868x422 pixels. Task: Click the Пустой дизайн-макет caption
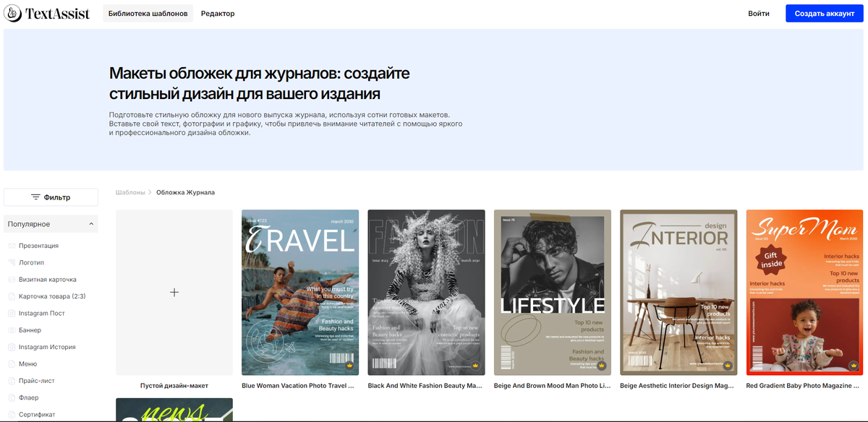(x=174, y=386)
